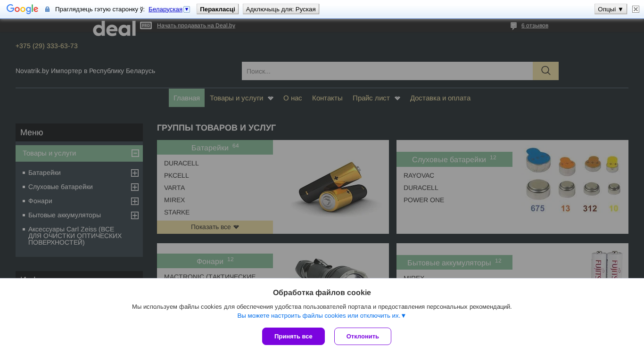Decline cookies with Отклонить
This screenshot has width=644, height=362.
coord(363,336)
